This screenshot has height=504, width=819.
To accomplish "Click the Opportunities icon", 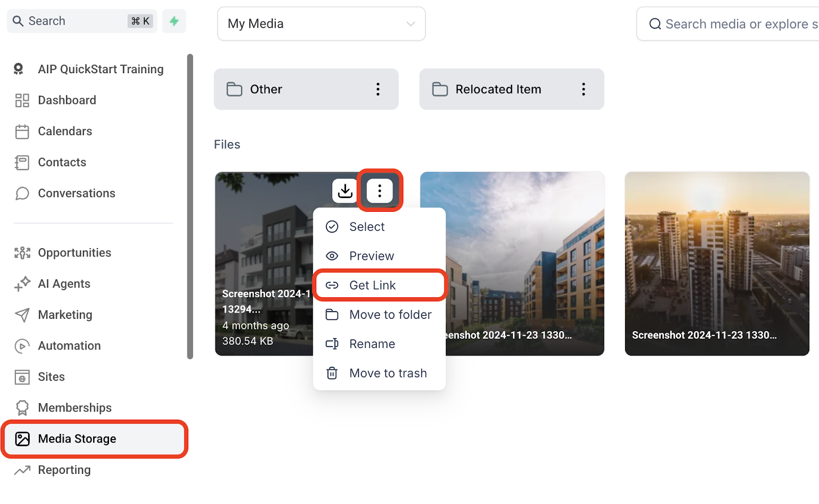I will [x=22, y=253].
